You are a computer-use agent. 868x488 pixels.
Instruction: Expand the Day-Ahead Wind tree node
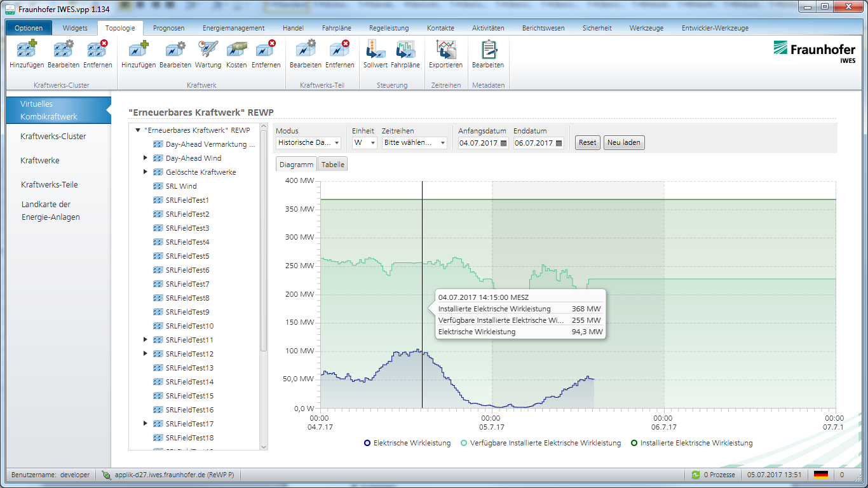pyautogui.click(x=146, y=158)
